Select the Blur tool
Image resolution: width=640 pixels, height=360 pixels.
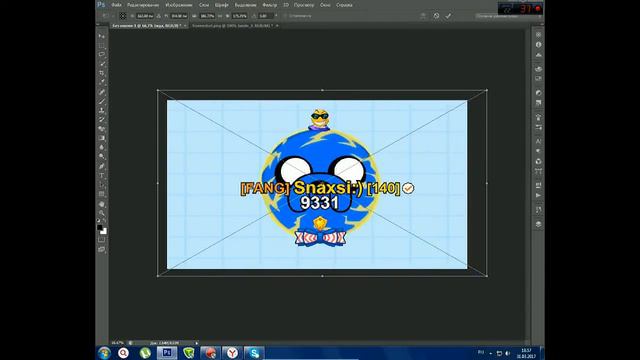(x=101, y=147)
